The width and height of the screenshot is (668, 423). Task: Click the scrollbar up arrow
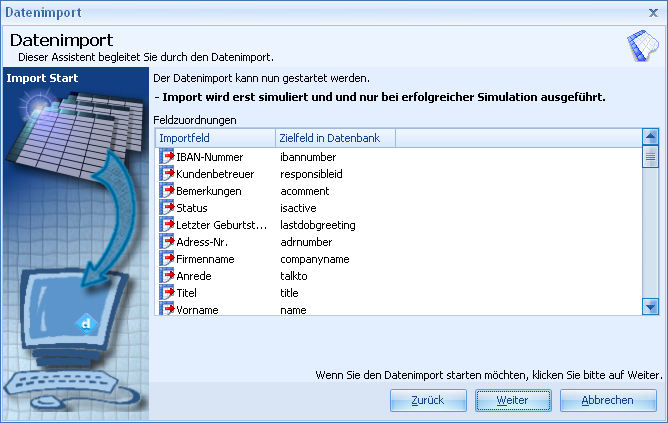pos(650,137)
